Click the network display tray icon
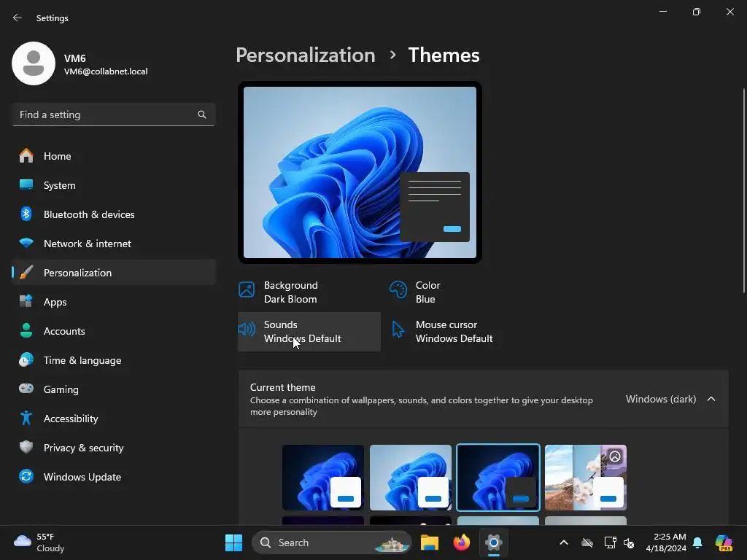This screenshot has height=560, width=747. click(x=611, y=542)
